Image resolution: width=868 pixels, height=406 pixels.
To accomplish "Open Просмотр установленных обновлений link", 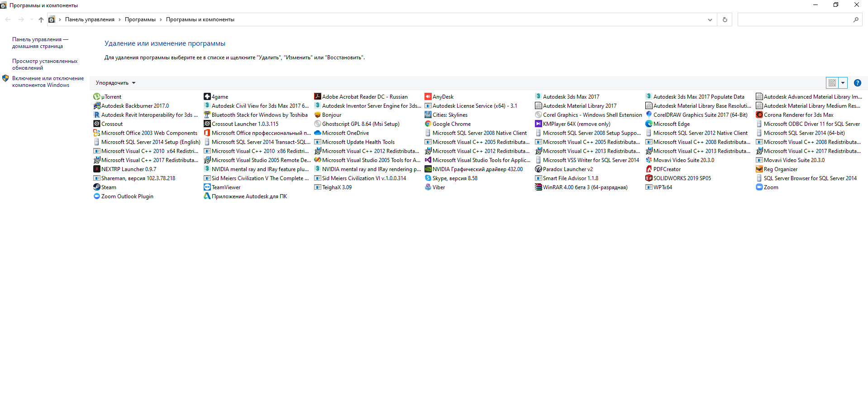I will point(45,64).
